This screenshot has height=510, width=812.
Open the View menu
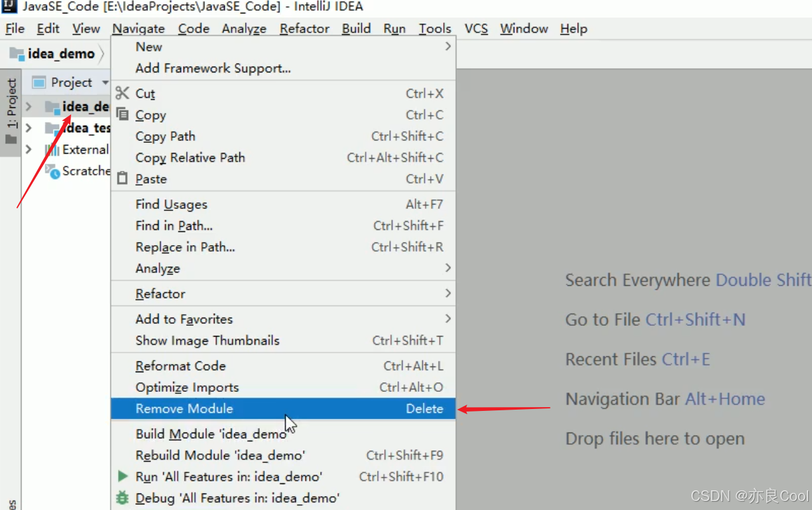point(86,29)
